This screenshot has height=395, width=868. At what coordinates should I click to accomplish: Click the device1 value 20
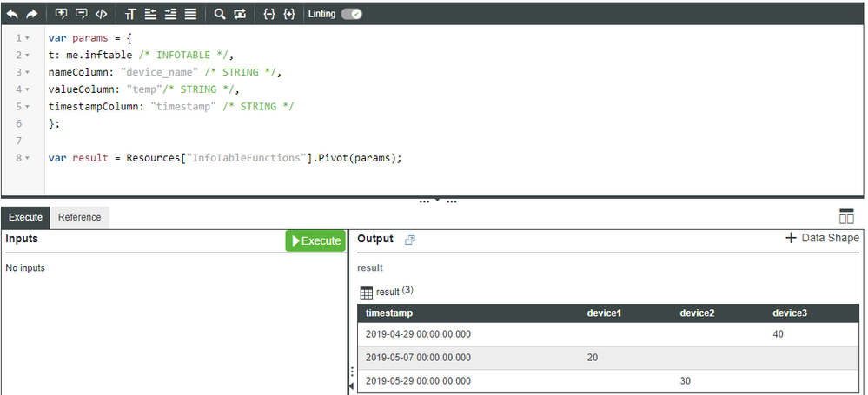point(593,358)
